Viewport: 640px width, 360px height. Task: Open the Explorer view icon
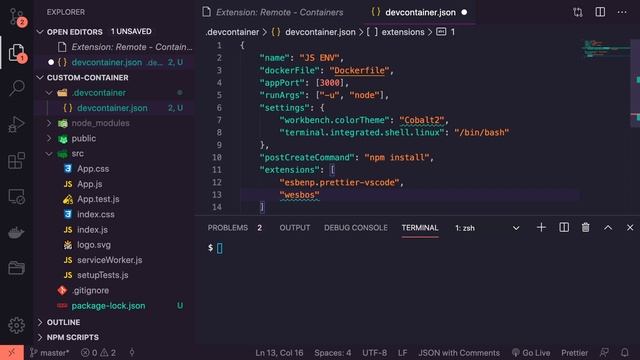coord(16,53)
